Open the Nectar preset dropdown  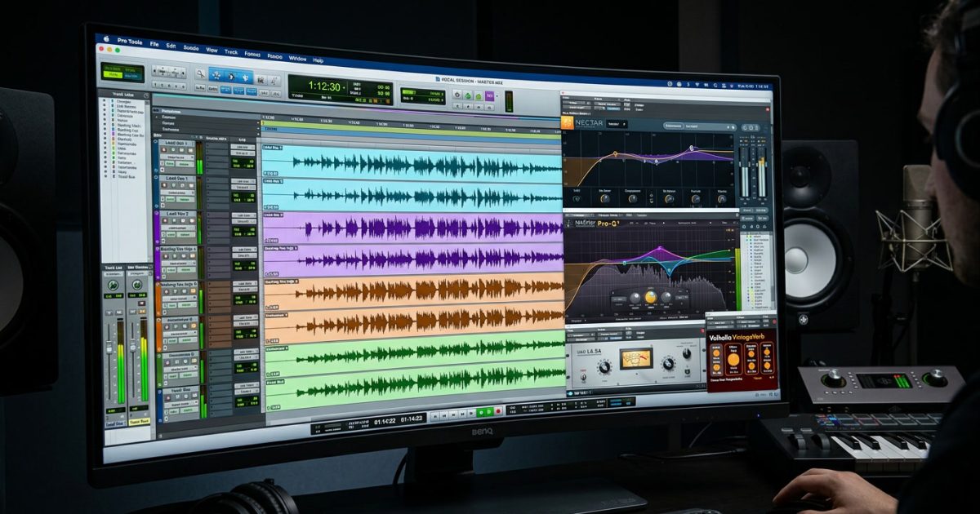click(617, 124)
